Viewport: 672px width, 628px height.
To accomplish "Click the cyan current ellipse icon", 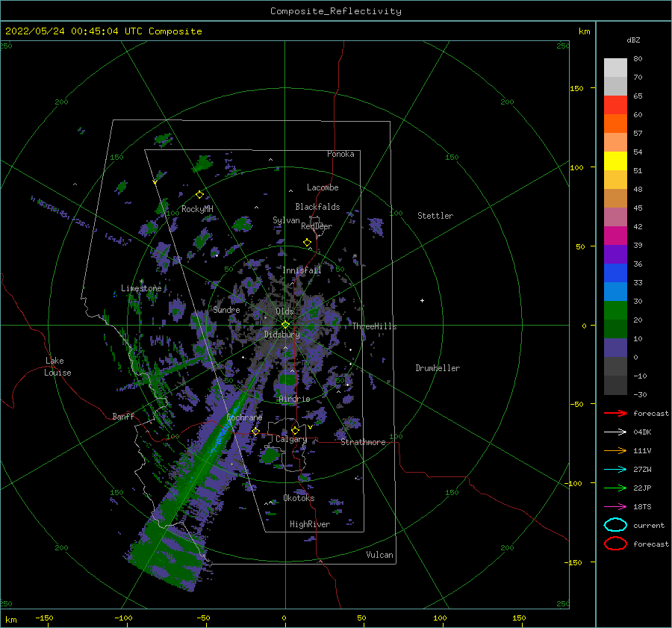I will point(615,525).
